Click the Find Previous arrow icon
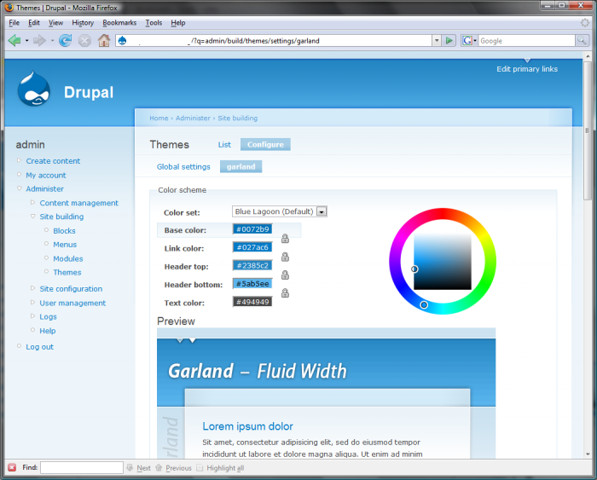 [159, 467]
